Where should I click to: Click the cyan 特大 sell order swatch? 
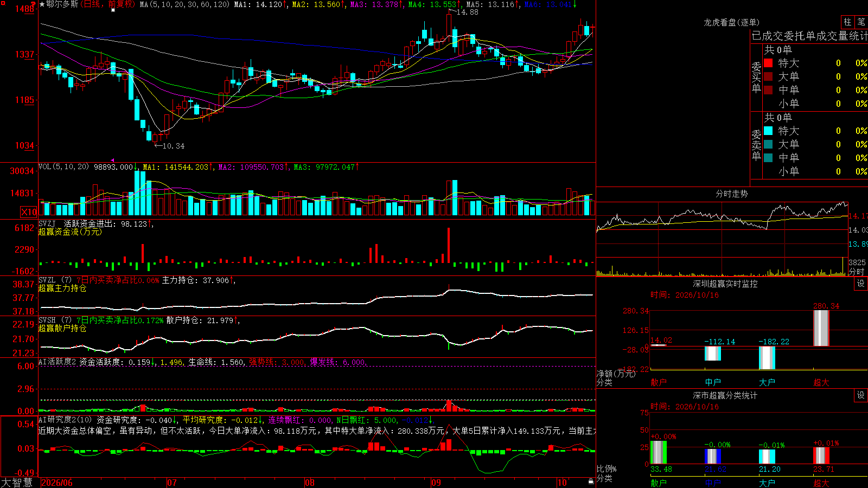click(768, 131)
